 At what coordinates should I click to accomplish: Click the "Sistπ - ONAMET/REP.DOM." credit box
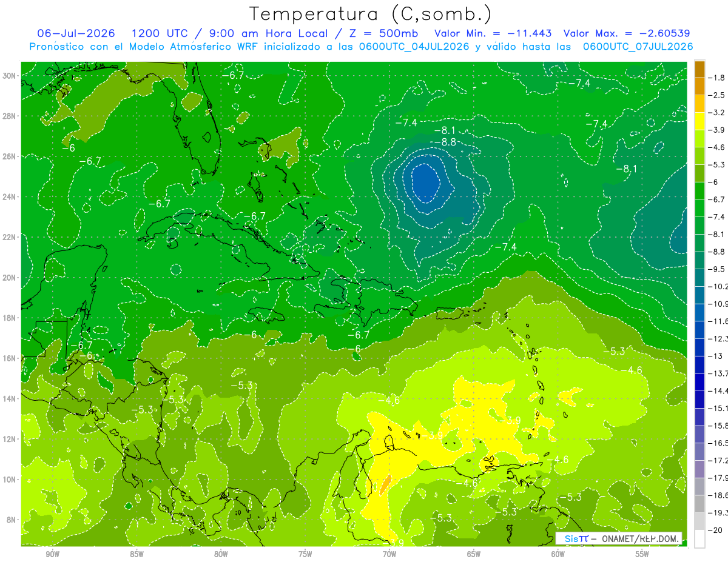tap(619, 538)
